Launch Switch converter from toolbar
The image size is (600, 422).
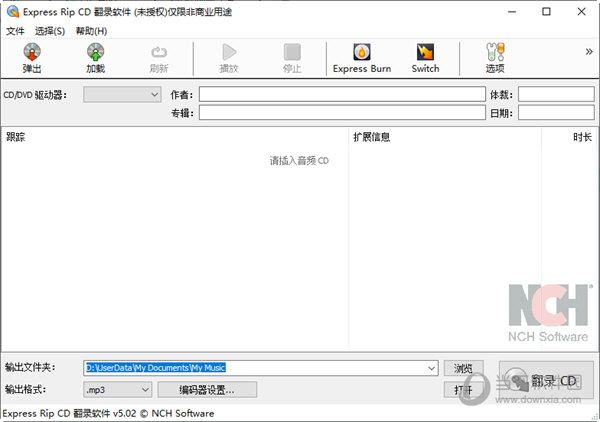425,58
